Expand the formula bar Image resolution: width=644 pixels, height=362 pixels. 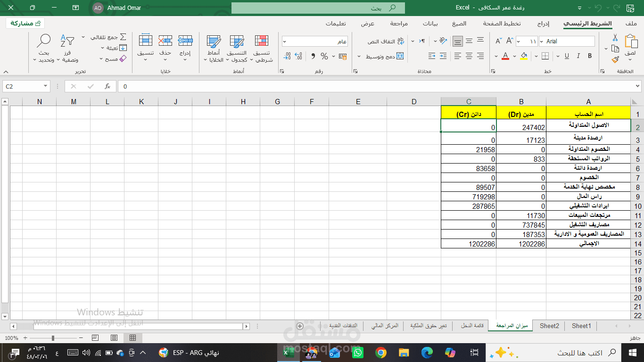coord(638,86)
